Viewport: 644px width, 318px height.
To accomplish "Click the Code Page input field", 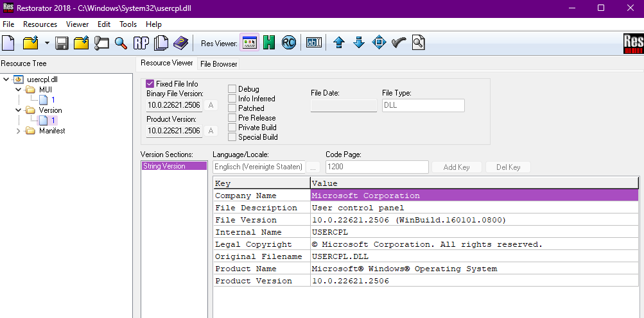I will [377, 167].
